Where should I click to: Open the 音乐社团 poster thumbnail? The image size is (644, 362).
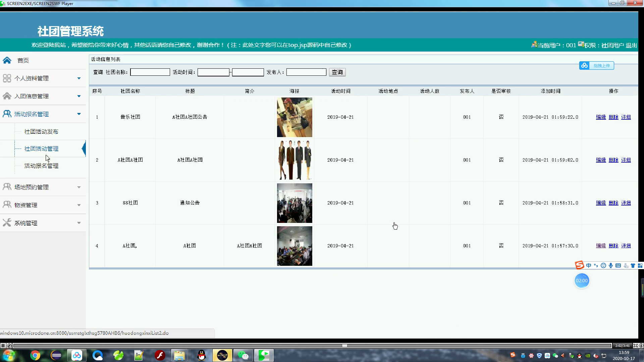point(294,117)
